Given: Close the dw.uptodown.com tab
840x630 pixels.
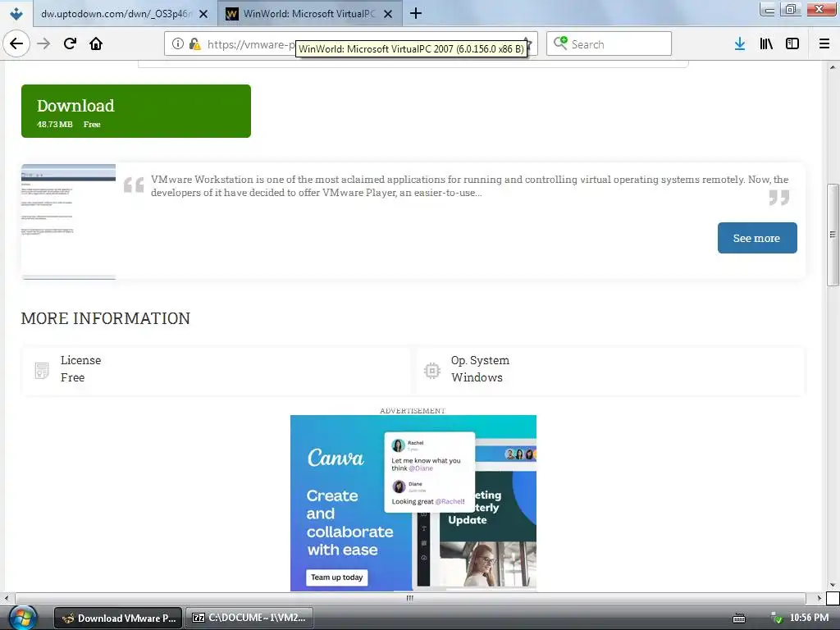Looking at the screenshot, I should [x=203, y=14].
